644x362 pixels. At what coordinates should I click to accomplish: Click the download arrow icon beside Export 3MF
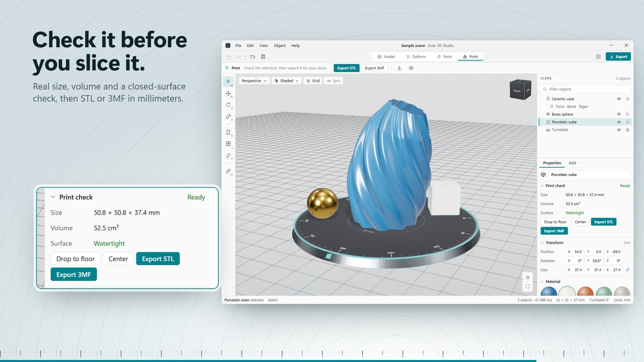pyautogui.click(x=399, y=68)
